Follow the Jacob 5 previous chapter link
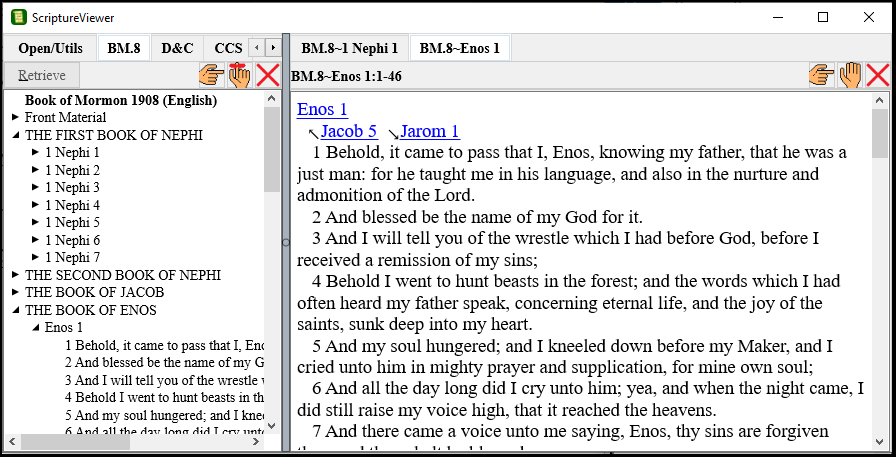This screenshot has height=457, width=896. pos(348,131)
